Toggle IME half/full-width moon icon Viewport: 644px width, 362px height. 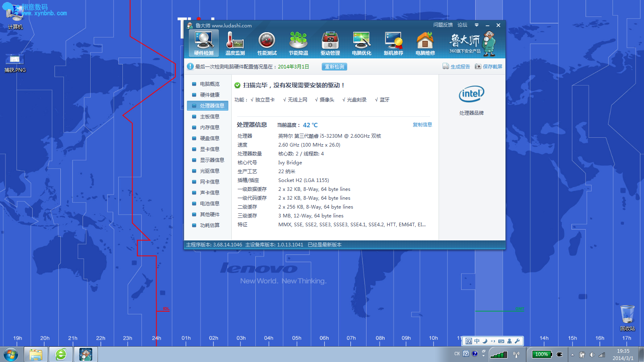(x=485, y=341)
